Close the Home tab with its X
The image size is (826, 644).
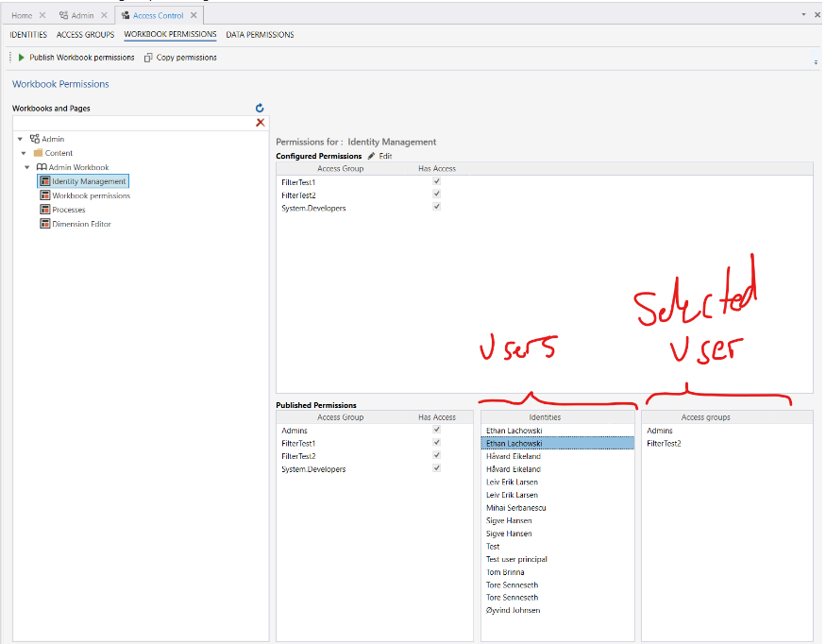[x=42, y=16]
